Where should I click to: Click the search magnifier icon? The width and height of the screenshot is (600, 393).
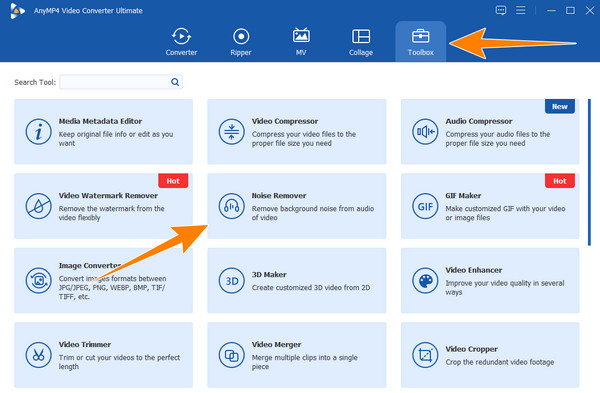(x=175, y=82)
